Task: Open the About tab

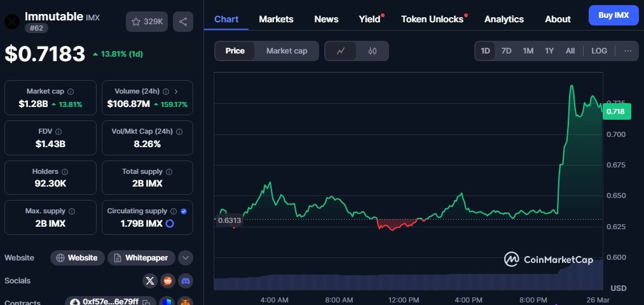Action: (x=558, y=19)
